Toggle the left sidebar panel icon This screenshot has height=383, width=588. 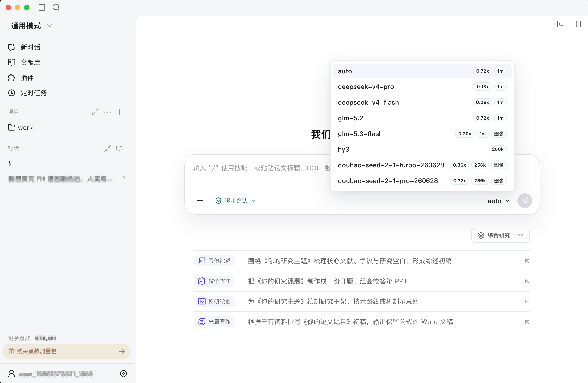click(42, 7)
